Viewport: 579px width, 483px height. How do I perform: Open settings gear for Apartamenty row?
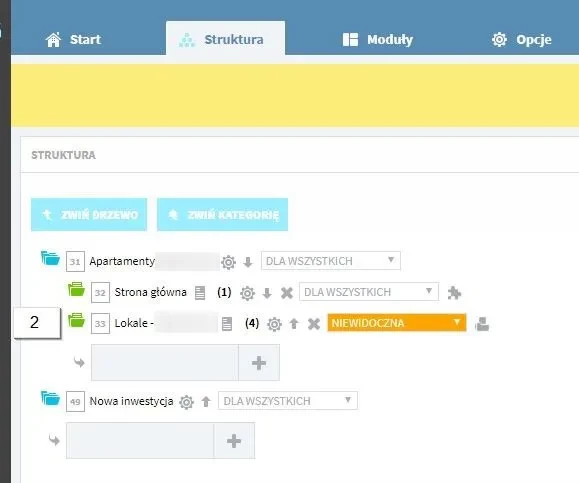[229, 262]
